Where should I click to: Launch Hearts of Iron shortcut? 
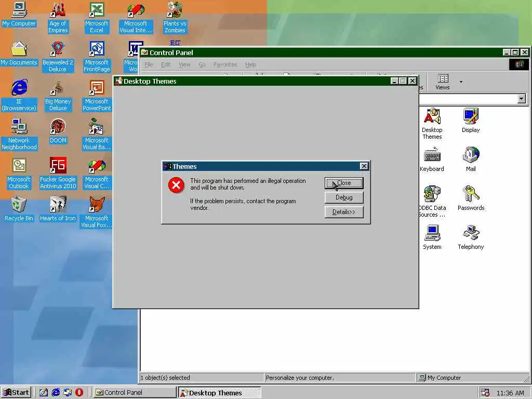click(58, 209)
